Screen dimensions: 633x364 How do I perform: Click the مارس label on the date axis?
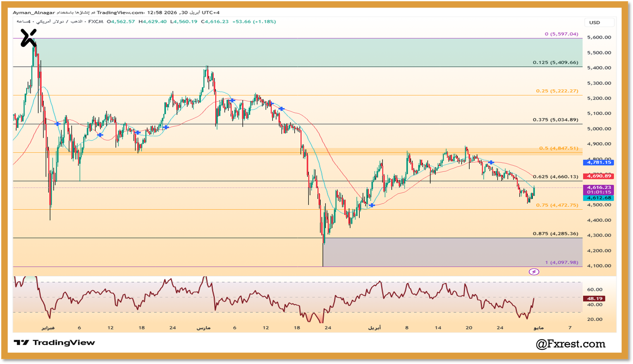click(x=204, y=328)
